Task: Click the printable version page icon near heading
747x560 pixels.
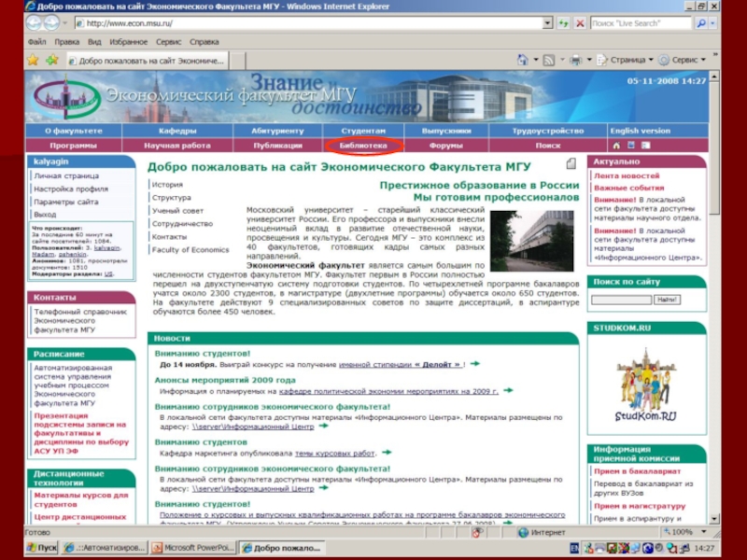Action: 571,164
